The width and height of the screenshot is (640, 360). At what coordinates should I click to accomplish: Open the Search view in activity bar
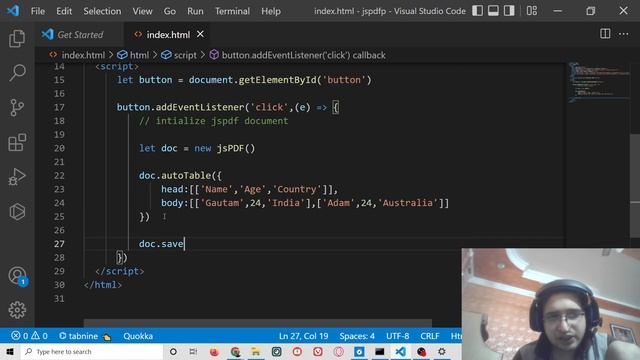(17, 73)
